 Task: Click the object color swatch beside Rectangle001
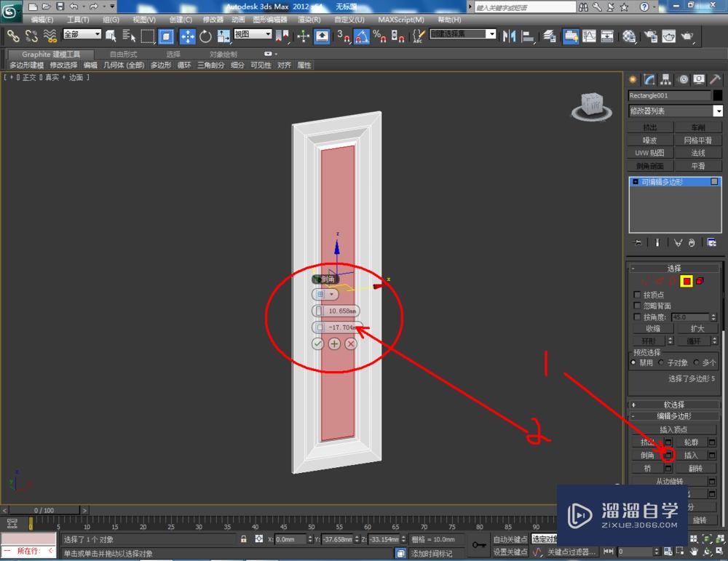[x=718, y=95]
